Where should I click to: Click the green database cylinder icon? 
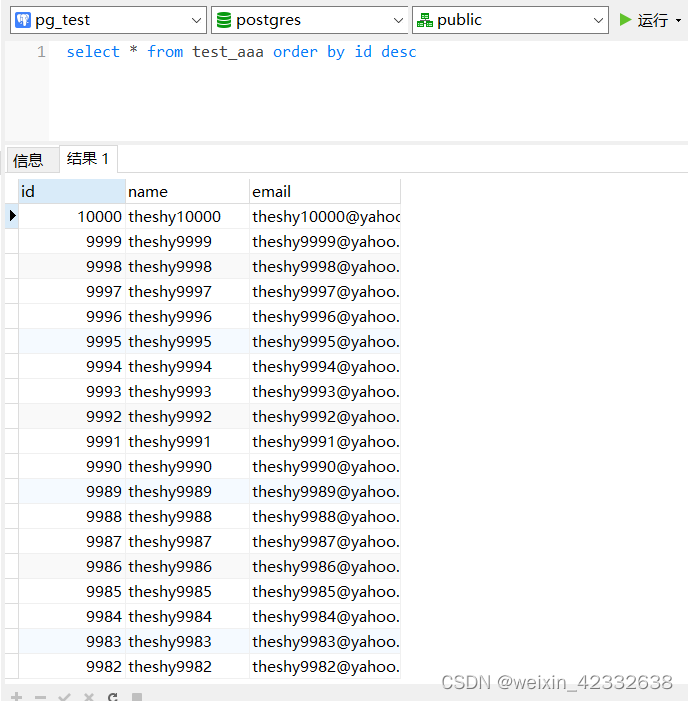224,20
